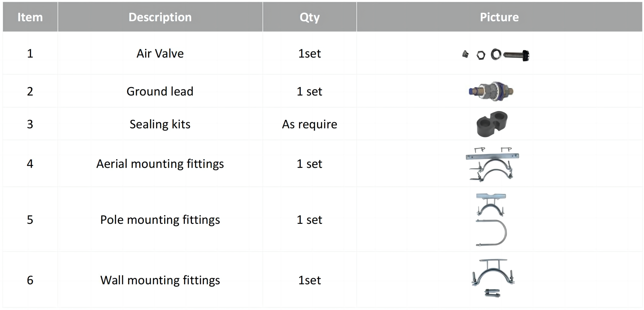Select the Sealing kits description text
This screenshot has height=310, width=644.
[160, 124]
